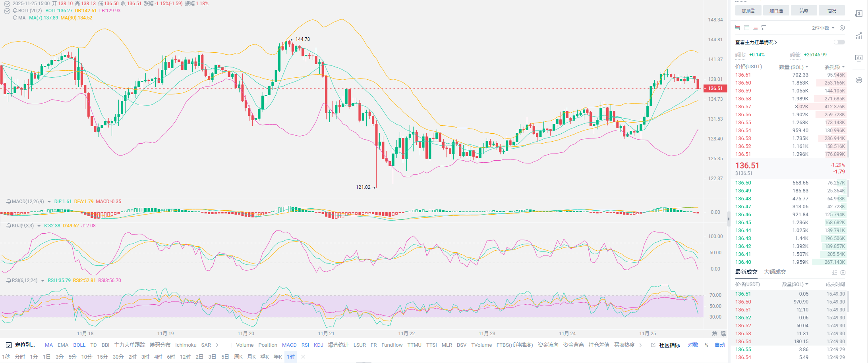Open the rising bar chart sidebar icon

click(x=859, y=36)
